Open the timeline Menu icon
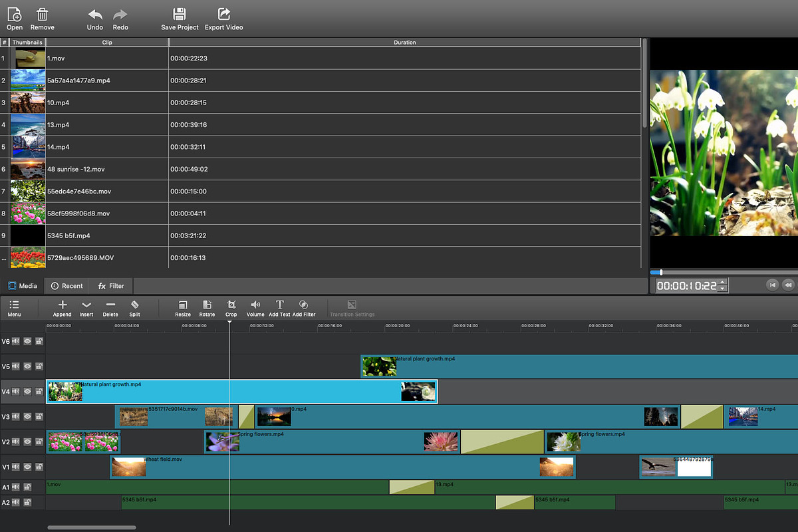Image resolution: width=798 pixels, height=532 pixels. click(14, 305)
